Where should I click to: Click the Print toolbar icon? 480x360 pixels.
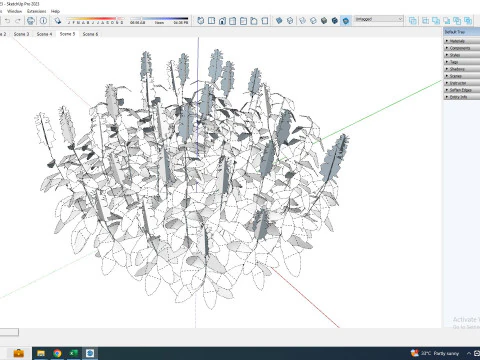31,21
